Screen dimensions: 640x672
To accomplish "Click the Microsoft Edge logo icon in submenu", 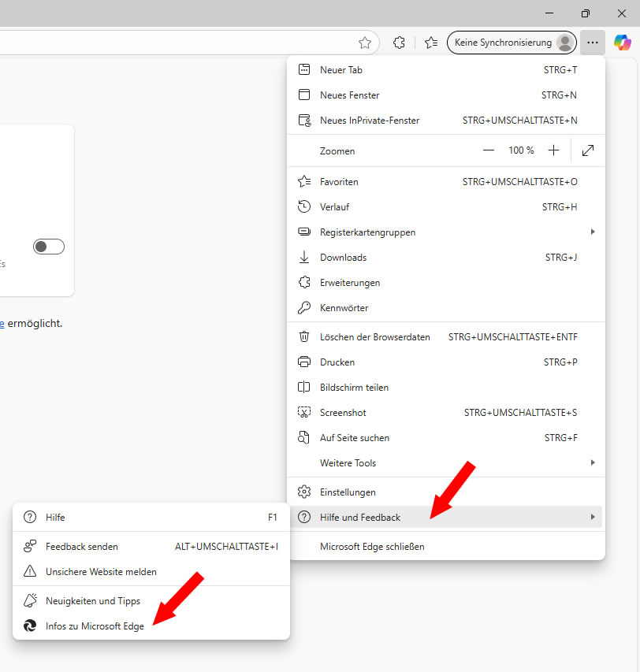I will [30, 626].
